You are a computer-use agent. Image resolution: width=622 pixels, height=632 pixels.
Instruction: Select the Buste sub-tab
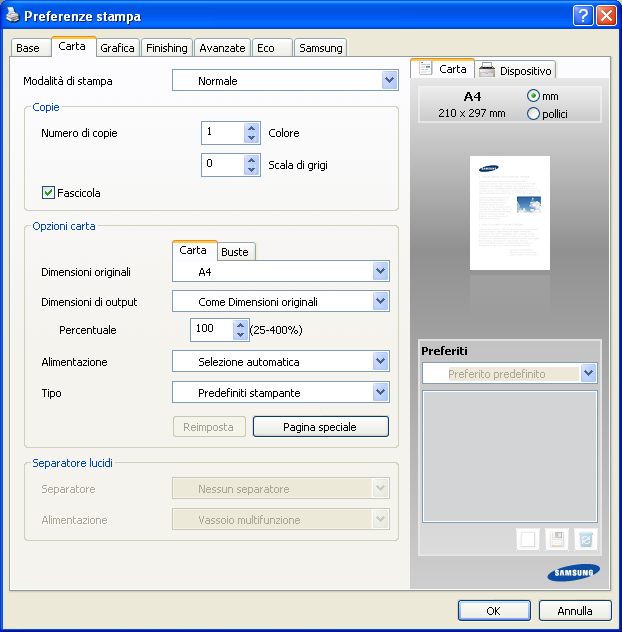(x=235, y=252)
